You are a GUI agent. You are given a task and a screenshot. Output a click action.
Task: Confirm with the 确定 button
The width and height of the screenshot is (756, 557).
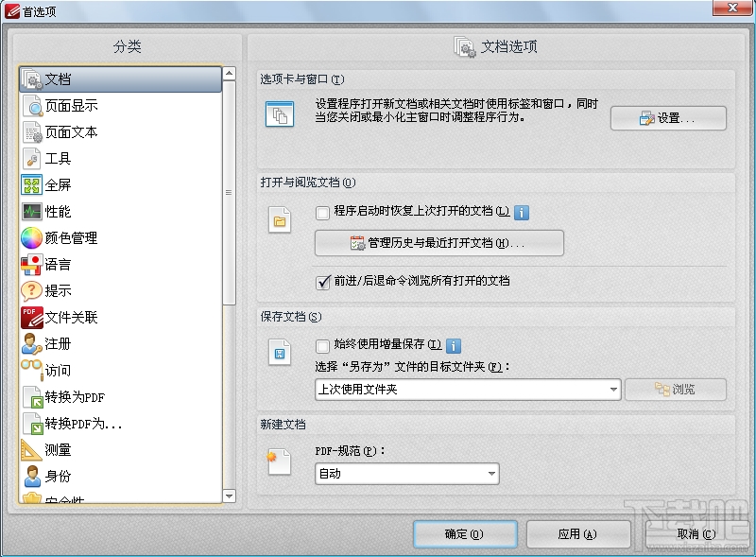pyautogui.click(x=465, y=534)
